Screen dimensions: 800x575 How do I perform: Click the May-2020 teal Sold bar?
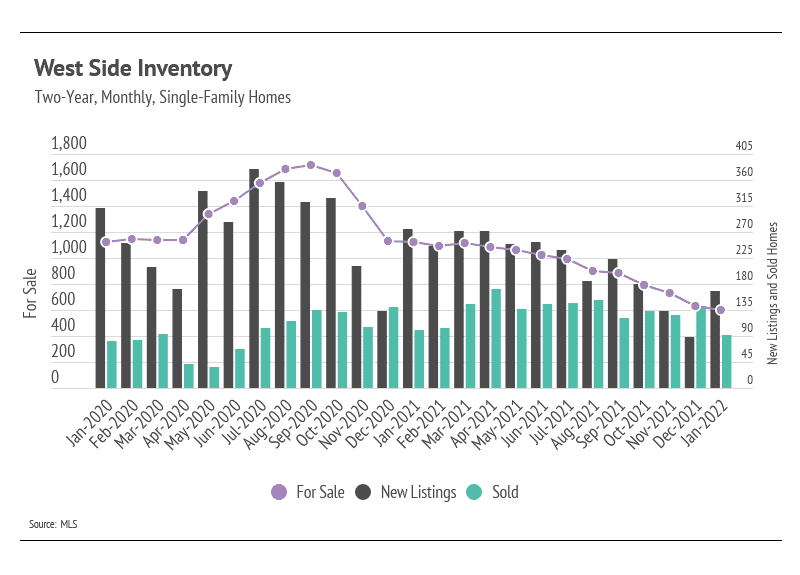coord(214,378)
